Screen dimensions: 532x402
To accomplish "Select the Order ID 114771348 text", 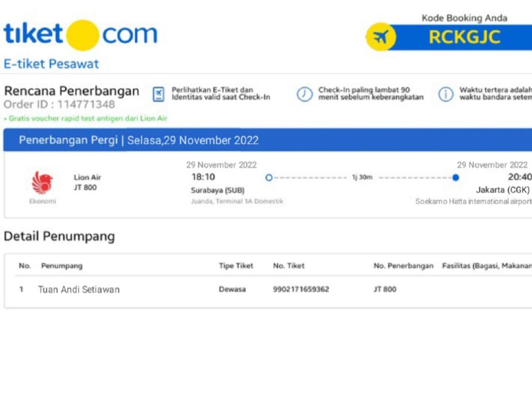I will pos(60,104).
